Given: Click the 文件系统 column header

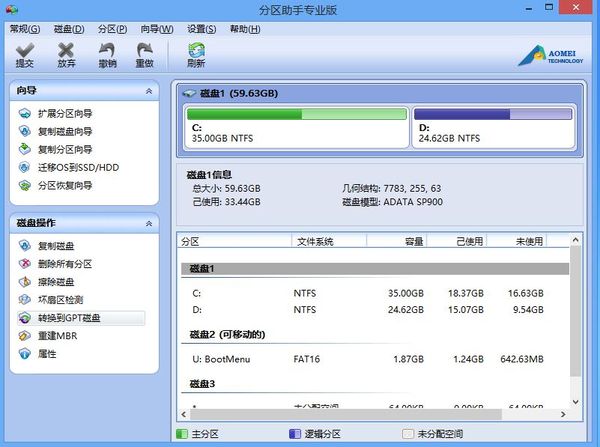Looking at the screenshot, I should coord(329,241).
